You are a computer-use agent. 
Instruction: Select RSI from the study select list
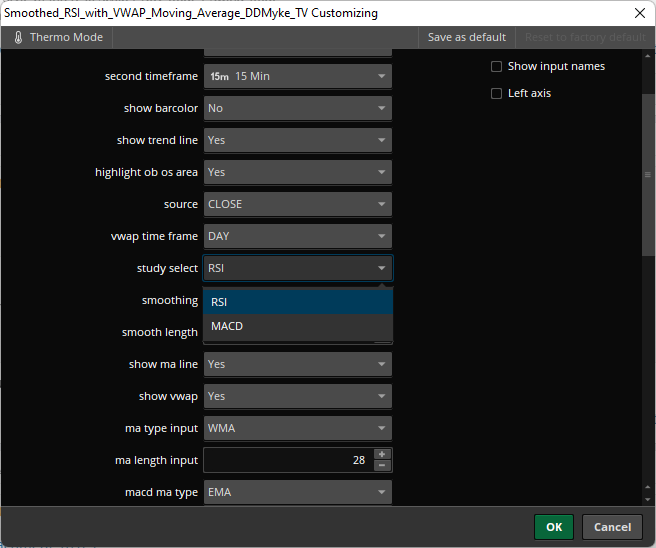pyautogui.click(x=297, y=301)
